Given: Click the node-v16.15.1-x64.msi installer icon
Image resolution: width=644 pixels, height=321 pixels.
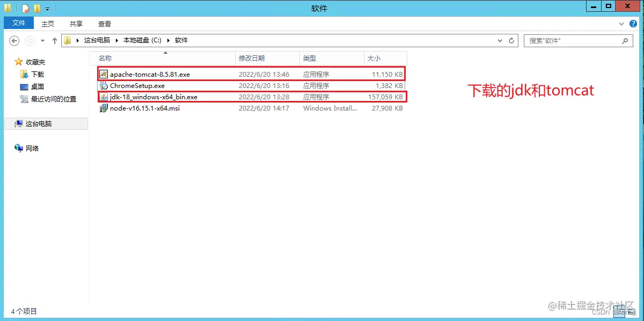Looking at the screenshot, I should (104, 108).
